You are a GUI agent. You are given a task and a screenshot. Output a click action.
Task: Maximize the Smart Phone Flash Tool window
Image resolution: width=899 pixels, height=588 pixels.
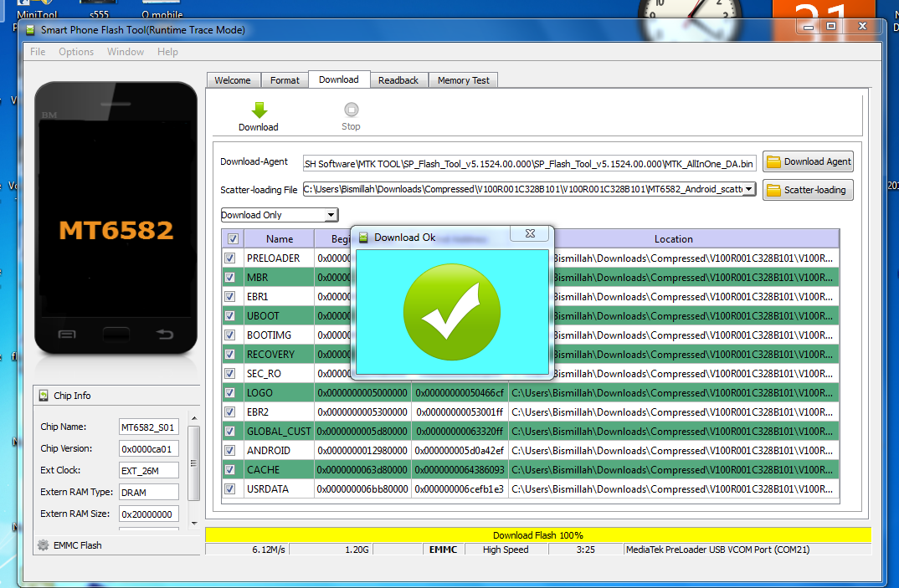pyautogui.click(x=831, y=26)
